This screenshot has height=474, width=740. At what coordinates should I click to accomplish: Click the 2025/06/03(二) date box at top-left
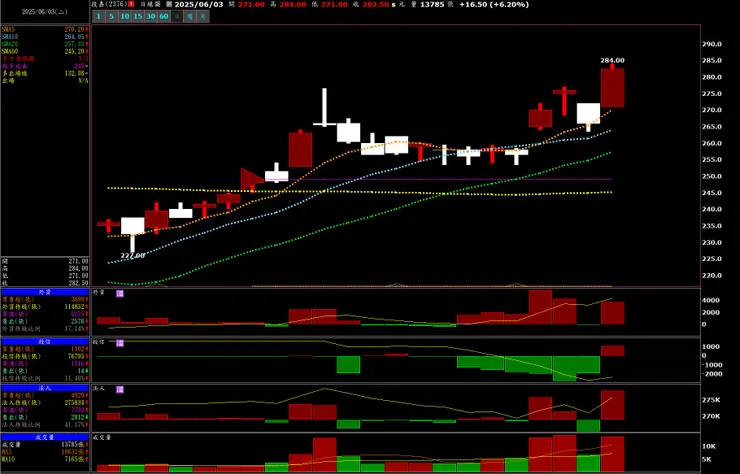pyautogui.click(x=45, y=12)
